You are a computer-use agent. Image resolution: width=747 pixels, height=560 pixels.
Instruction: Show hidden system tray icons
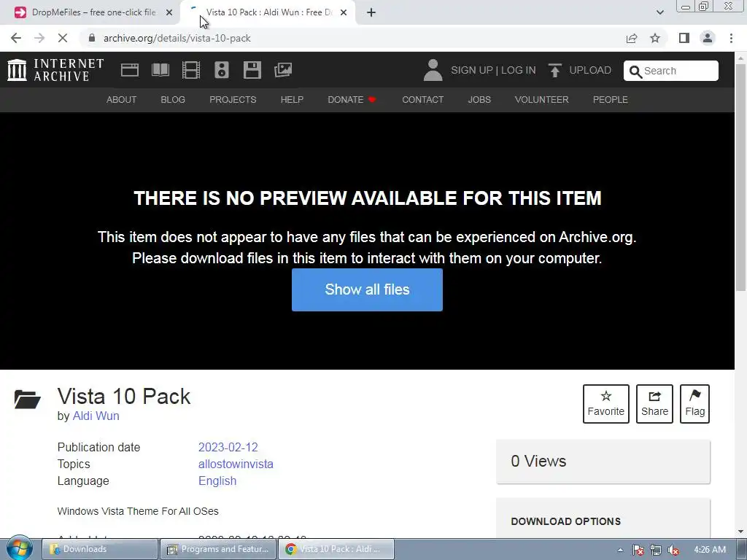tap(620, 550)
